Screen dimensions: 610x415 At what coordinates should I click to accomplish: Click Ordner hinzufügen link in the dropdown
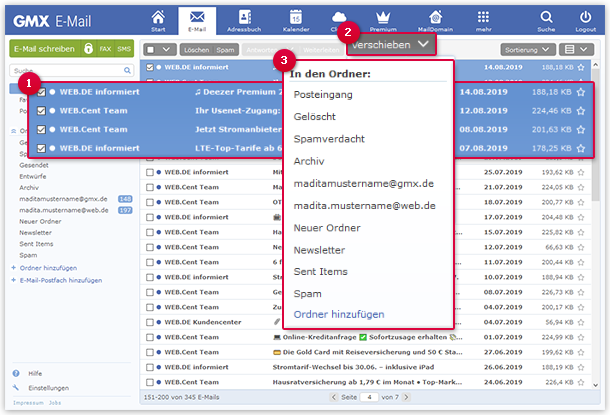339,314
